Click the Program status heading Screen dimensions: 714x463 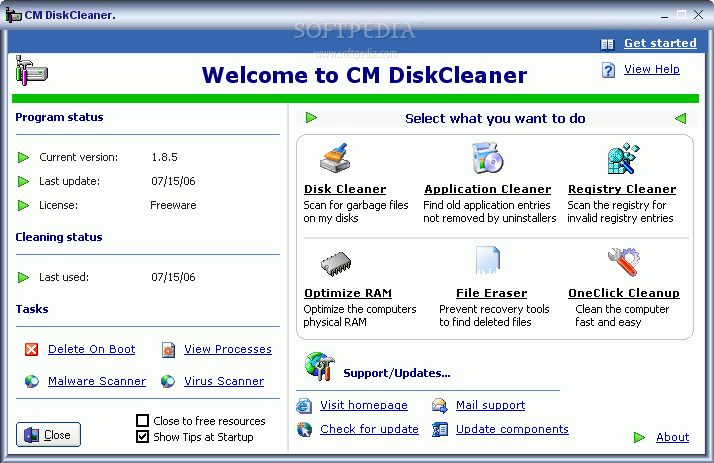(59, 117)
